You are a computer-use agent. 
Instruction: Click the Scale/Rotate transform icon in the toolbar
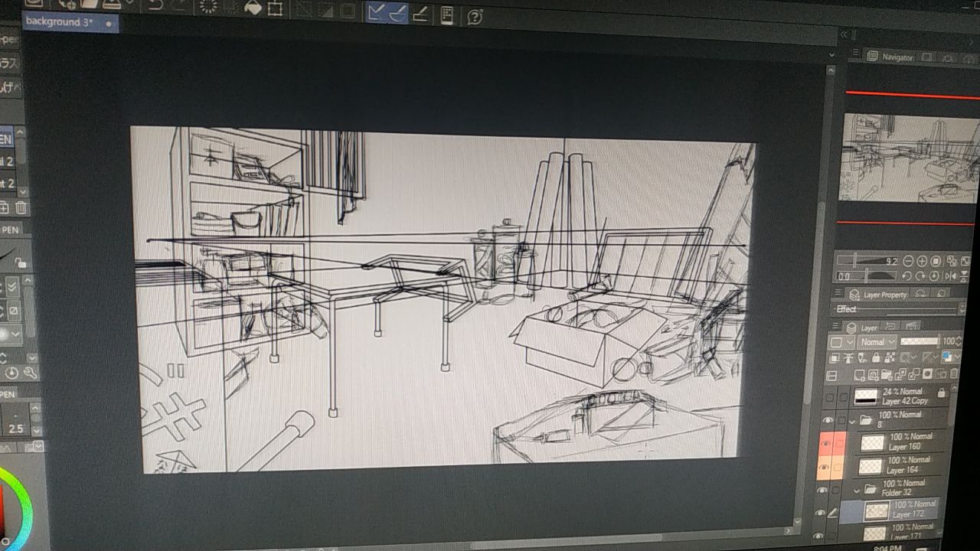275,9
